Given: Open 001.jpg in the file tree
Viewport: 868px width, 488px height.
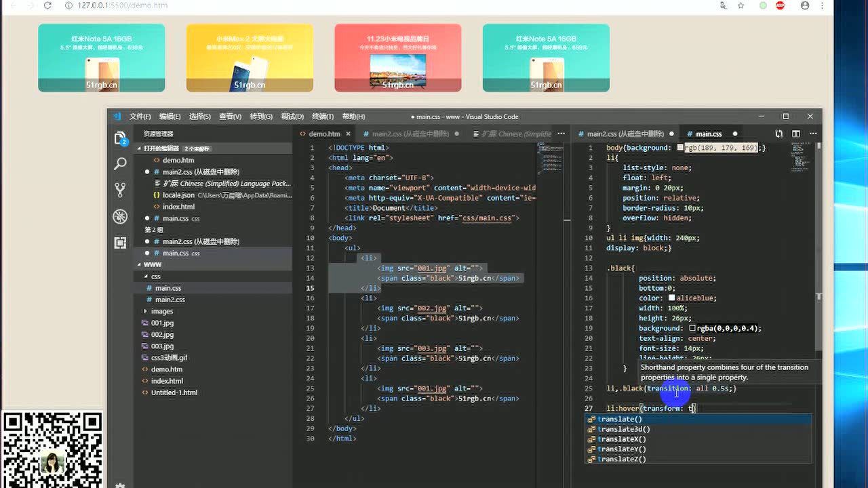Looking at the screenshot, I should pos(213,323).
